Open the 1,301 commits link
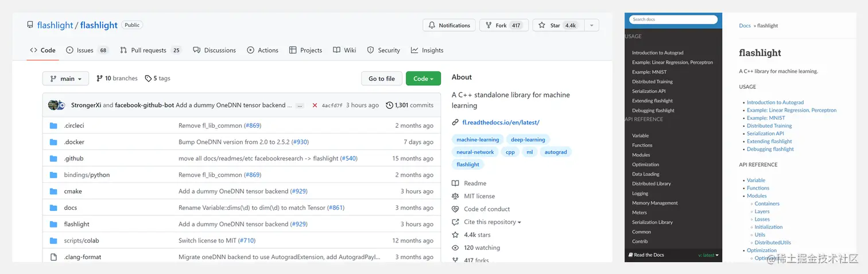 click(410, 105)
